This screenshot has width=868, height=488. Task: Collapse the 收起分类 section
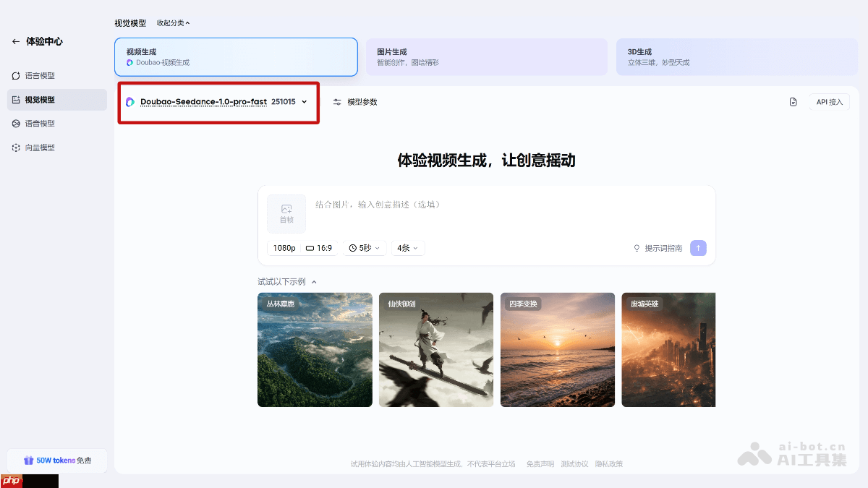click(171, 22)
